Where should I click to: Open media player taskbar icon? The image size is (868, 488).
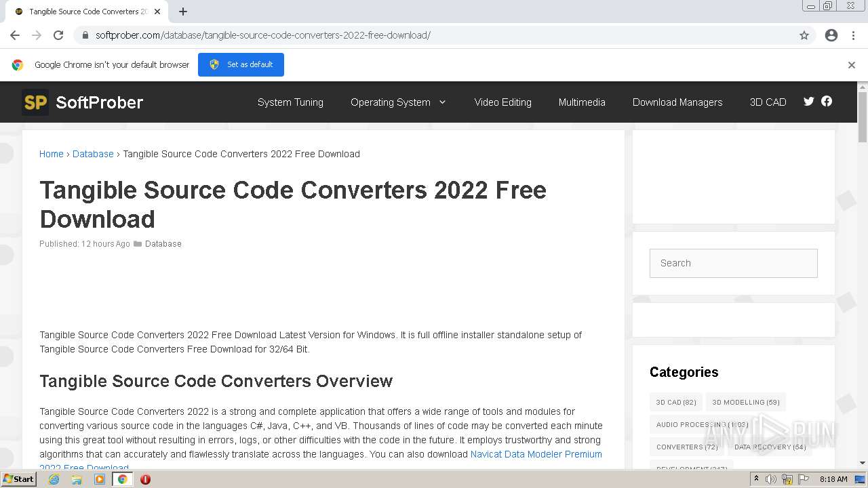tap(100, 479)
